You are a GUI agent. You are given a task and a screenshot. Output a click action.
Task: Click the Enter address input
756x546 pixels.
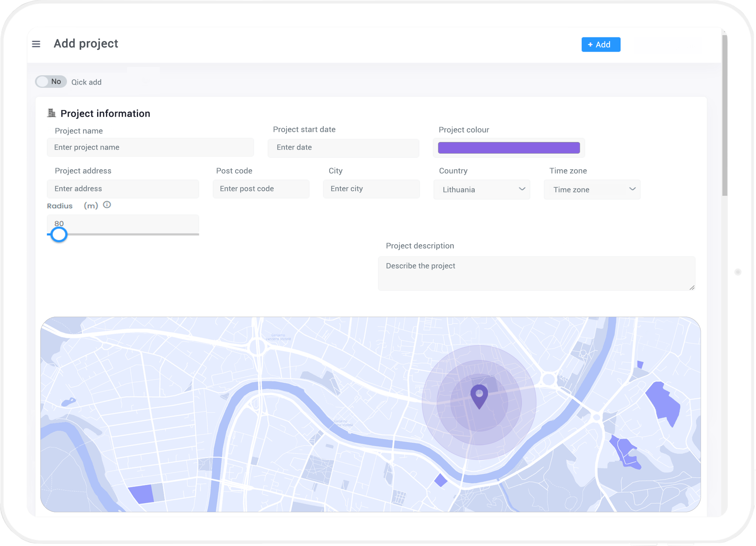pyautogui.click(x=123, y=189)
